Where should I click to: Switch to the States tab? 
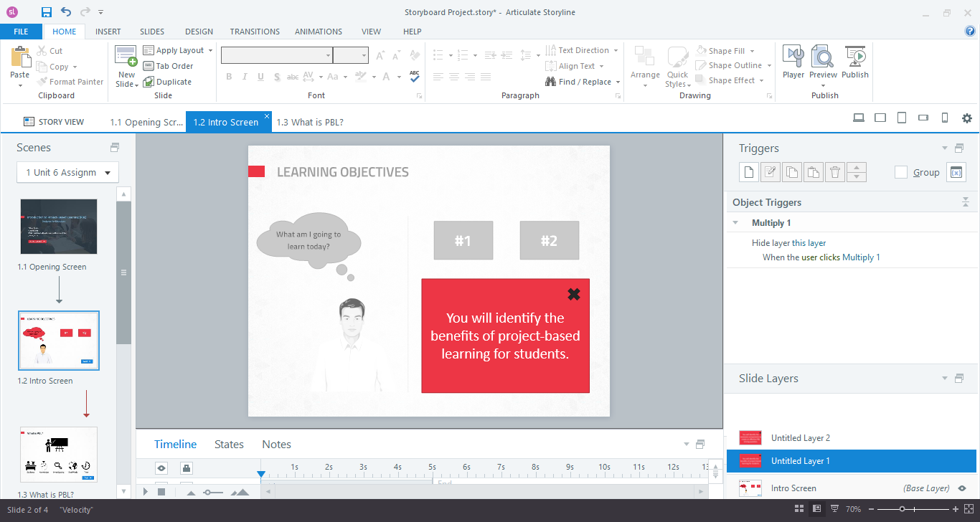[x=229, y=445]
